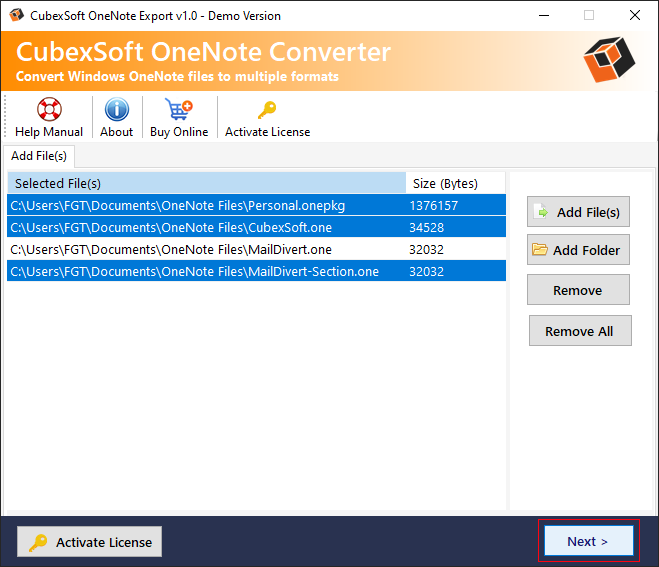
Task: Click the bottom Activate License button
Action: click(x=90, y=542)
